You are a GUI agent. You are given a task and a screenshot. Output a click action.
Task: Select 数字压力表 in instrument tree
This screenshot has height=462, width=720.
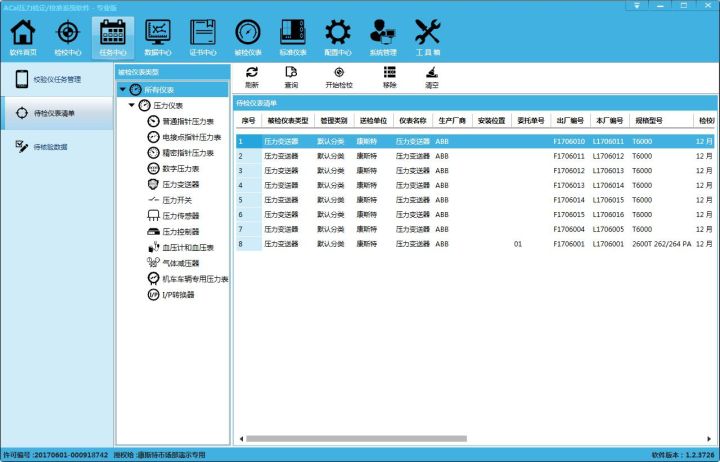point(180,169)
